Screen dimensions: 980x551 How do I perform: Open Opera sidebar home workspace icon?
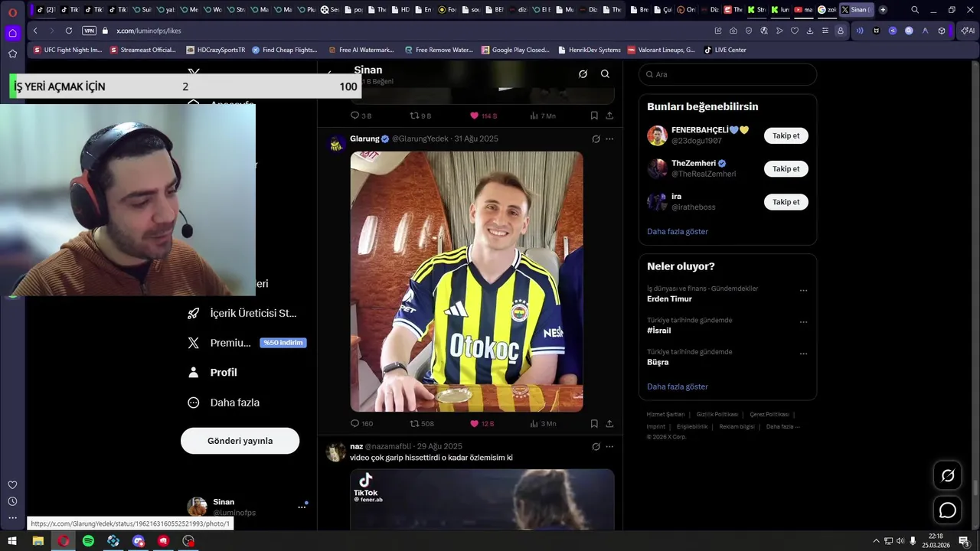12,33
